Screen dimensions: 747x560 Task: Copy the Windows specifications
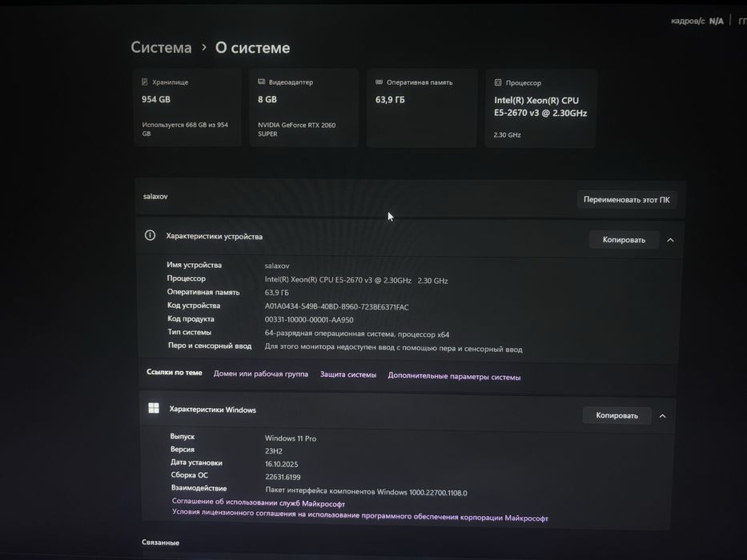pyautogui.click(x=616, y=415)
